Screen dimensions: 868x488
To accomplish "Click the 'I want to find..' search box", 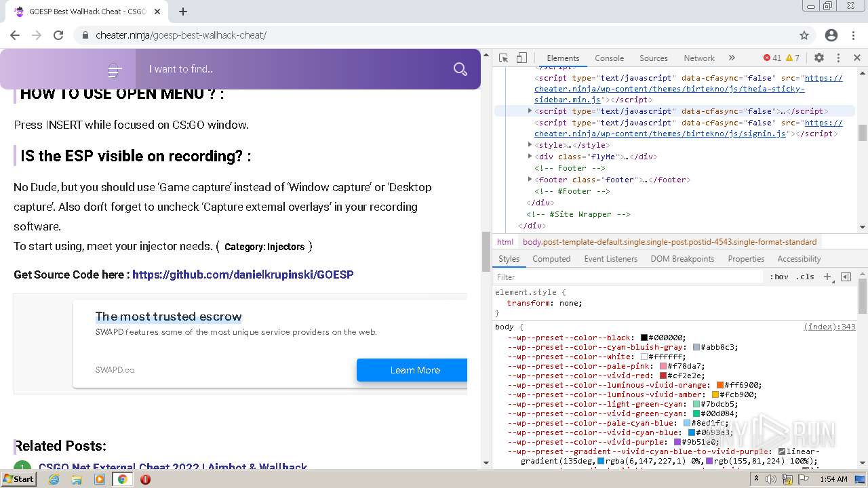I will point(294,69).
